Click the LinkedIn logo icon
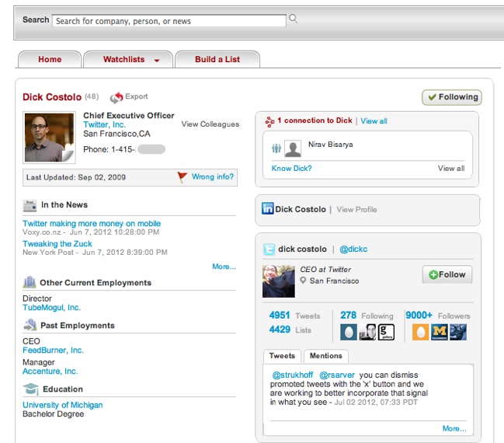 tap(267, 208)
